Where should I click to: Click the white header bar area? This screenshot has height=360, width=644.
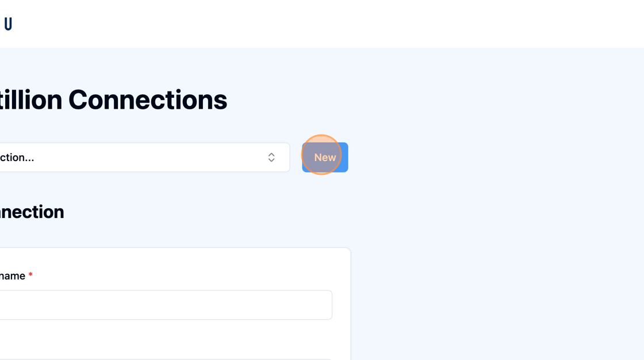click(x=322, y=24)
